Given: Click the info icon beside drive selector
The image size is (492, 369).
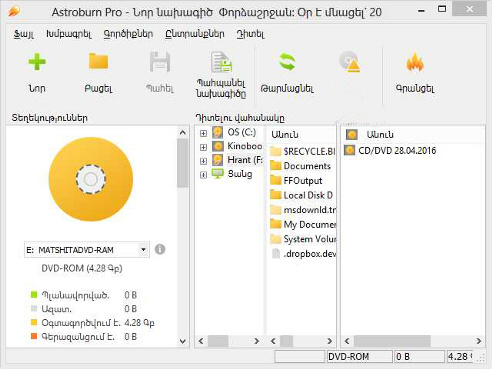Looking at the screenshot, I should [160, 249].
